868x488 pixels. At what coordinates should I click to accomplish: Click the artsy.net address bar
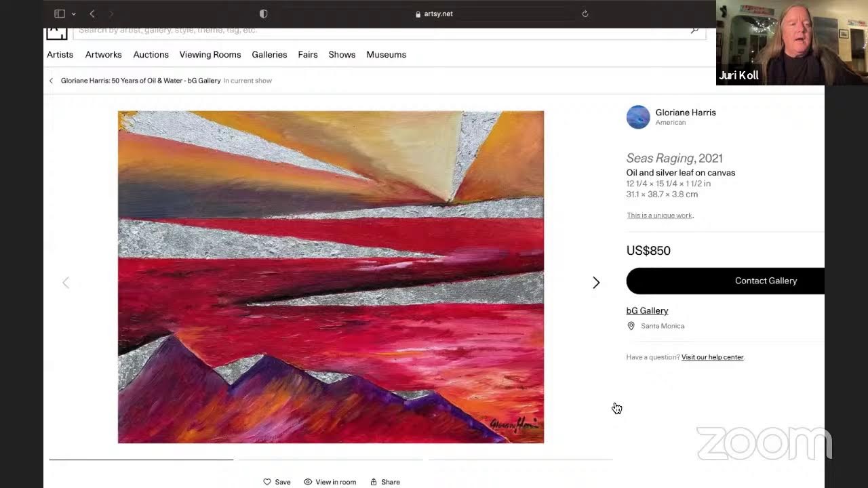(x=434, y=14)
